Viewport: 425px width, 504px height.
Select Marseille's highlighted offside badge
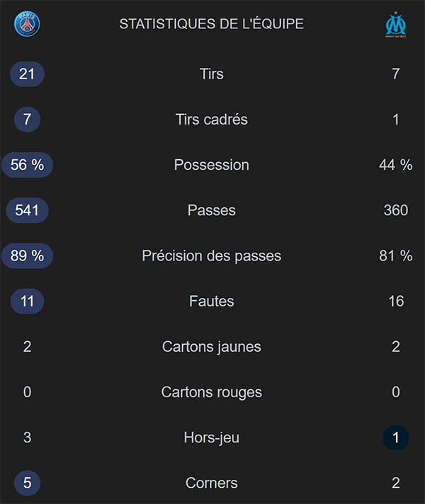click(395, 437)
